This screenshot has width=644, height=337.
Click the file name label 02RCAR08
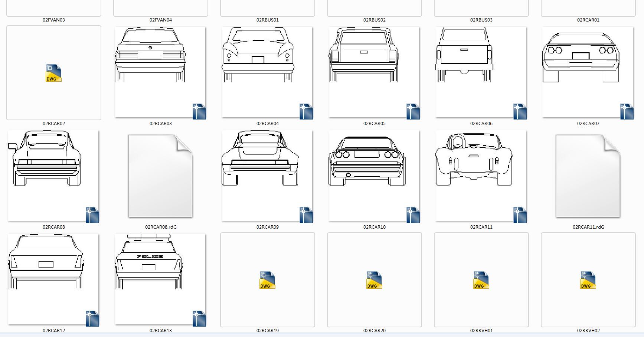[x=54, y=227]
